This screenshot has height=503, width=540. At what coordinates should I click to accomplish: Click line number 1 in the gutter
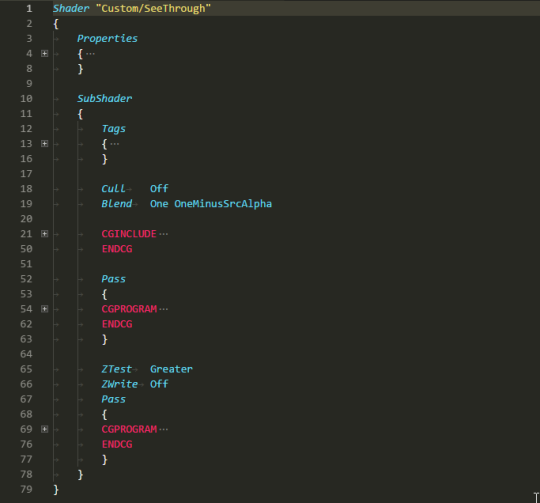pos(29,8)
